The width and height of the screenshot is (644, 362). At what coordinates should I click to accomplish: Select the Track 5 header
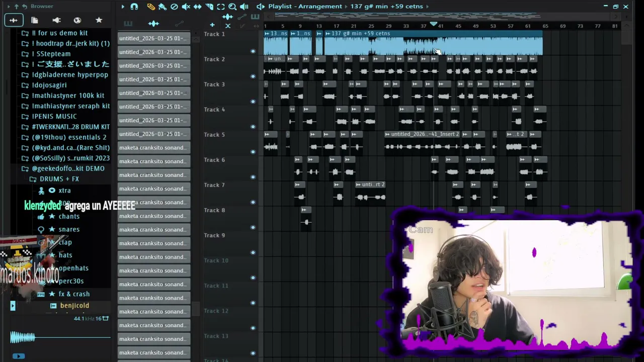229,143
